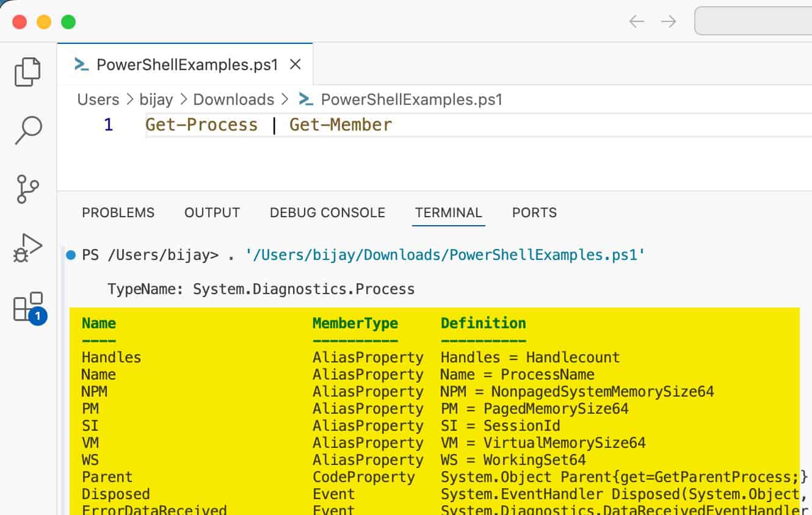Switch to the PORTS tab
Screen dimensions: 812x515
click(534, 212)
